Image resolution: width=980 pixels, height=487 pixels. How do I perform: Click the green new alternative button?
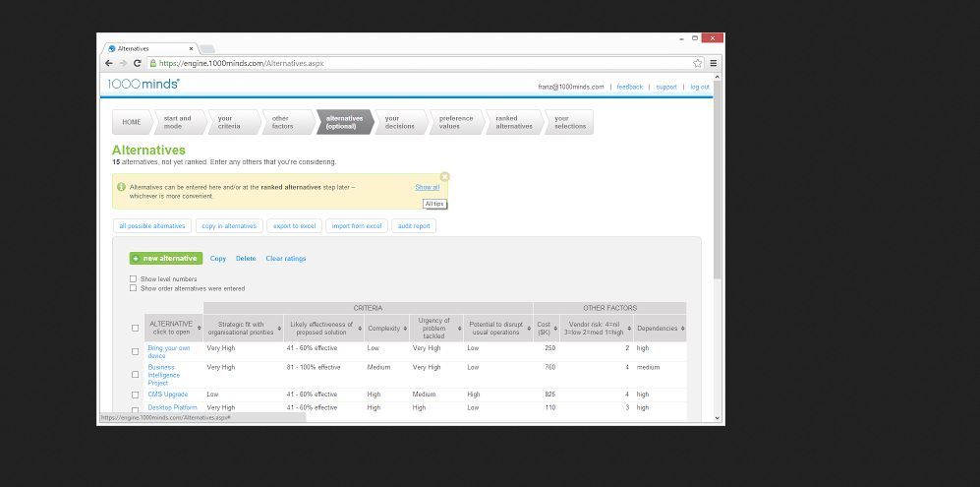[165, 259]
